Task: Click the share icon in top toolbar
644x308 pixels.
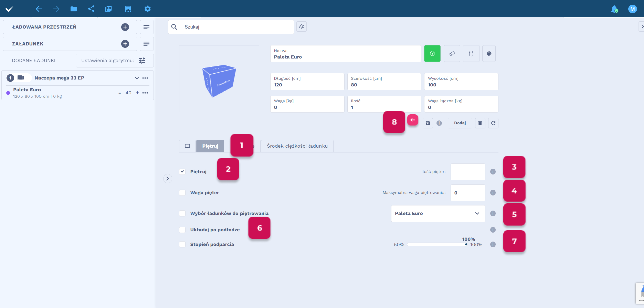Action: pos(91,9)
